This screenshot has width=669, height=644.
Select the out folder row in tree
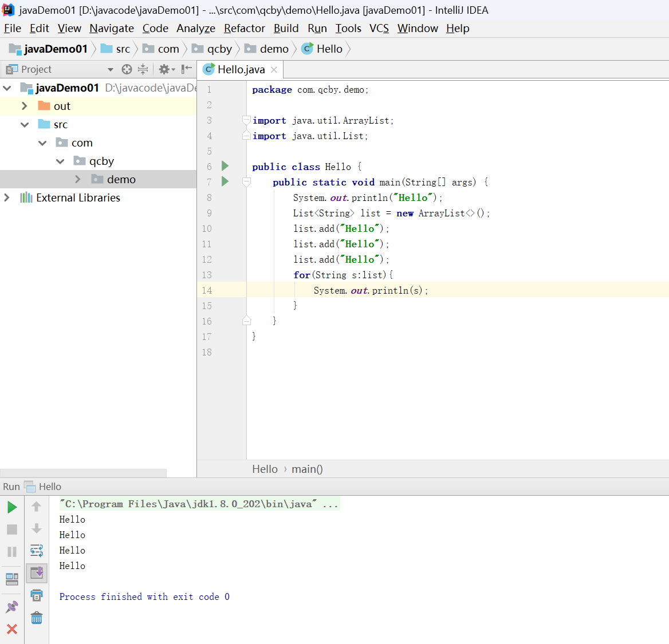(98, 106)
